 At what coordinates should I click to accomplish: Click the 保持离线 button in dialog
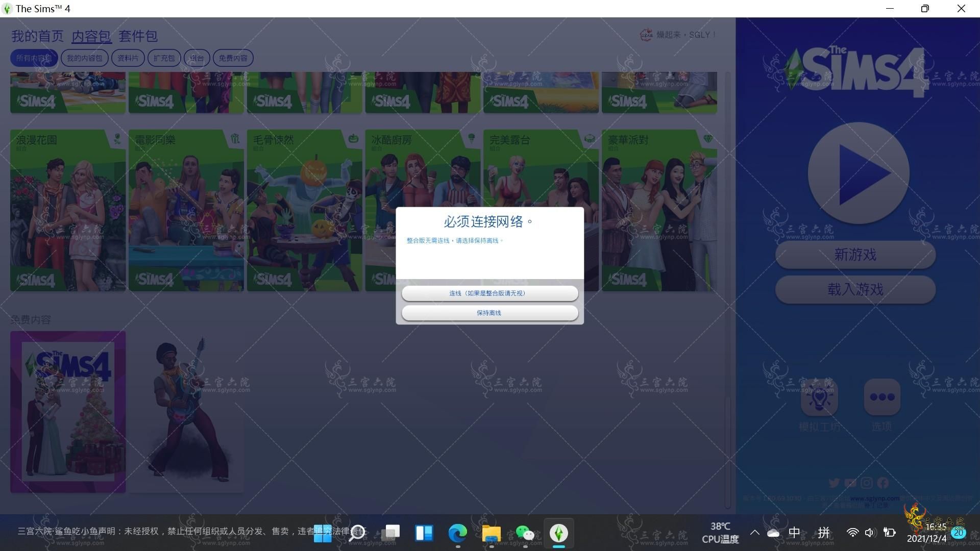pos(489,313)
